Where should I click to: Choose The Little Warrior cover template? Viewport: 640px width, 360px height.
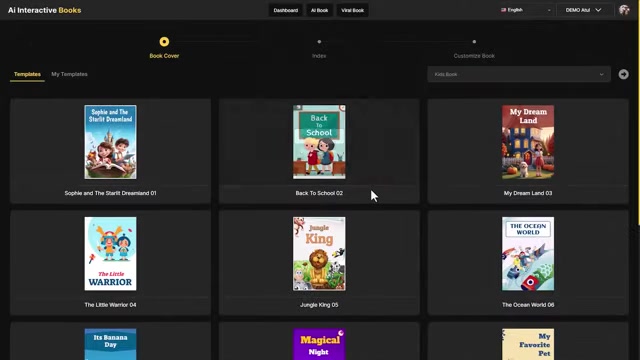[111, 254]
